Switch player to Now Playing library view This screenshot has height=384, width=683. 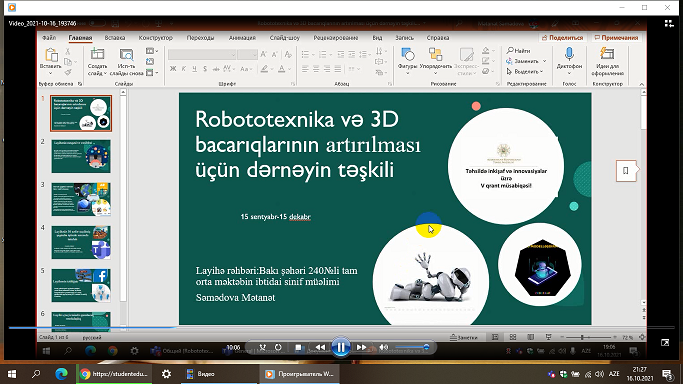[669, 24]
